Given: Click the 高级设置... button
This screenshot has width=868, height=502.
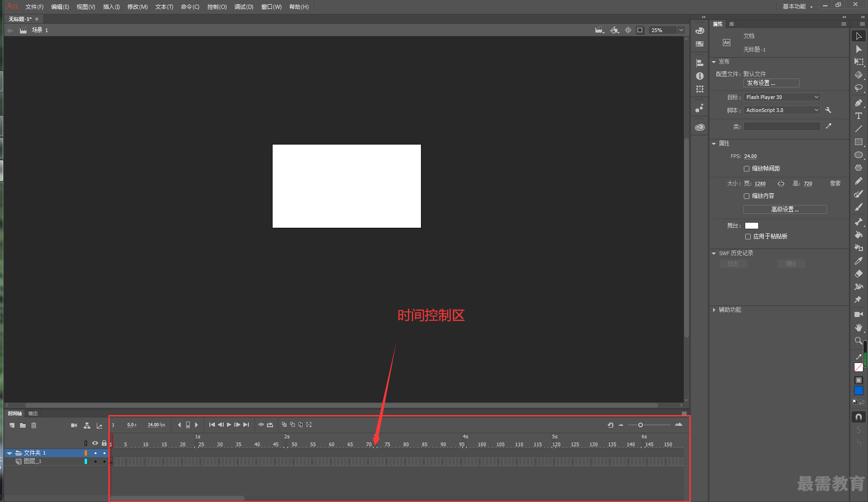Looking at the screenshot, I should click(785, 210).
